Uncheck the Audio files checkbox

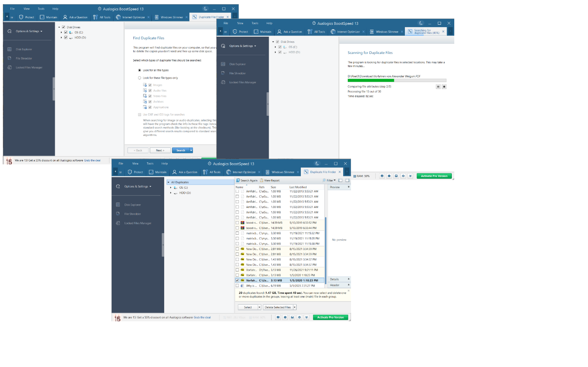click(x=150, y=91)
